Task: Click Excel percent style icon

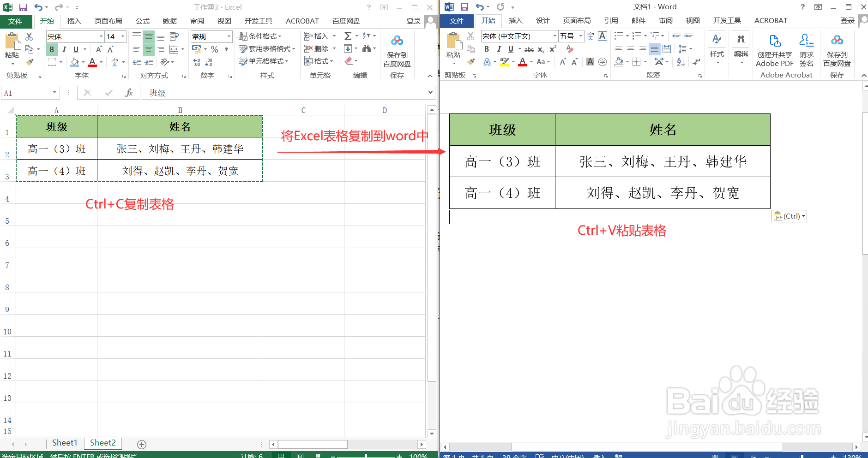Action: coord(215,49)
